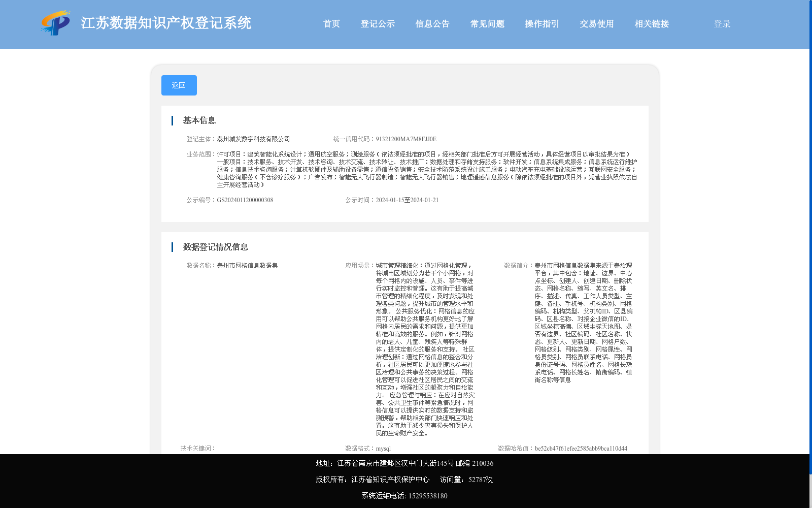This screenshot has height=508, width=812.
Task: Click the 公示时间 date range text
Action: pyautogui.click(x=408, y=200)
